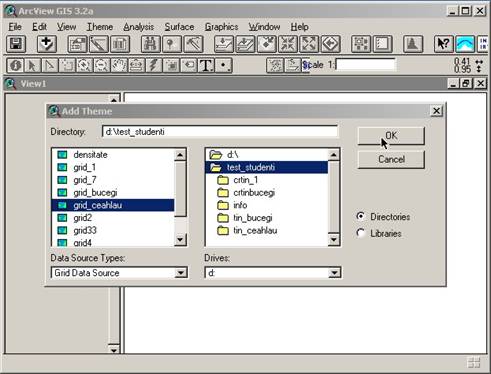Click Cancel in Add Theme dialog

pyautogui.click(x=391, y=159)
